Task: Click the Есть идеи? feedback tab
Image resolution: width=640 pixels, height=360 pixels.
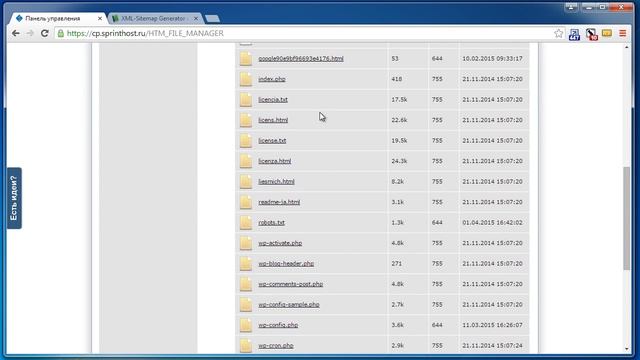Action: click(x=14, y=198)
